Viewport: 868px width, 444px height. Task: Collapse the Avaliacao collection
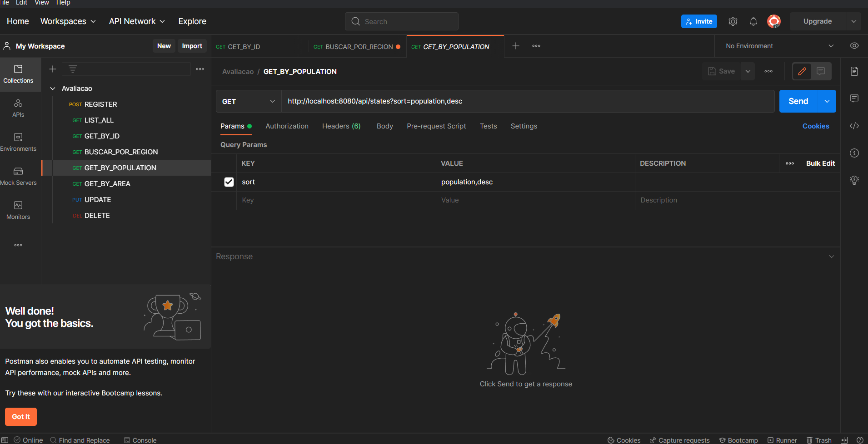[53, 88]
